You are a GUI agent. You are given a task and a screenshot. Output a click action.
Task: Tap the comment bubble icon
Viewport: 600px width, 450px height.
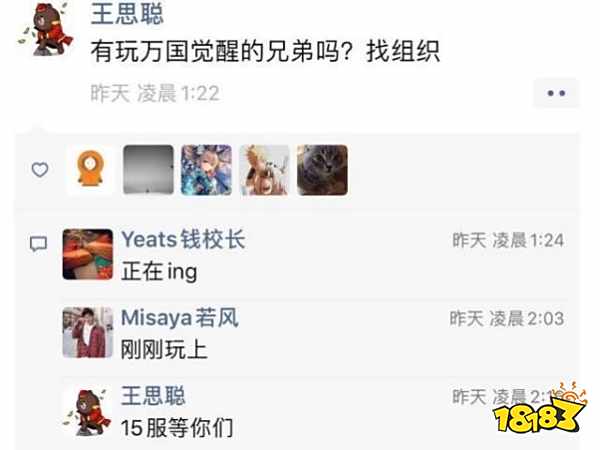tap(39, 244)
